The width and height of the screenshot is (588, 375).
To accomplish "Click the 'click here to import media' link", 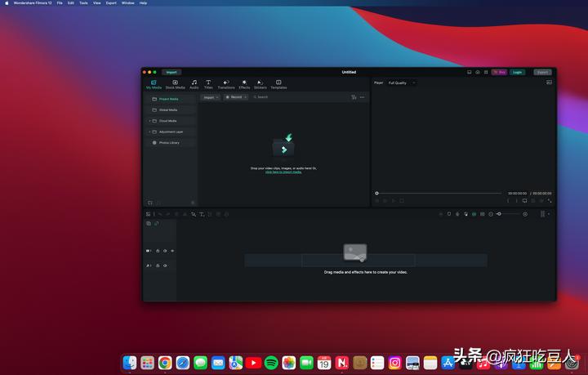I will (x=283, y=172).
